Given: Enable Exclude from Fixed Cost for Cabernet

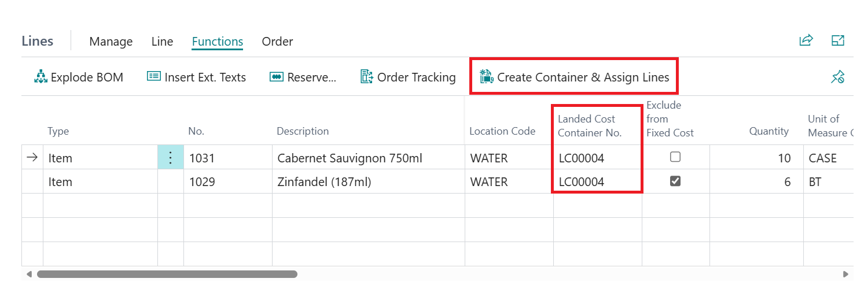Looking at the screenshot, I should [x=675, y=157].
